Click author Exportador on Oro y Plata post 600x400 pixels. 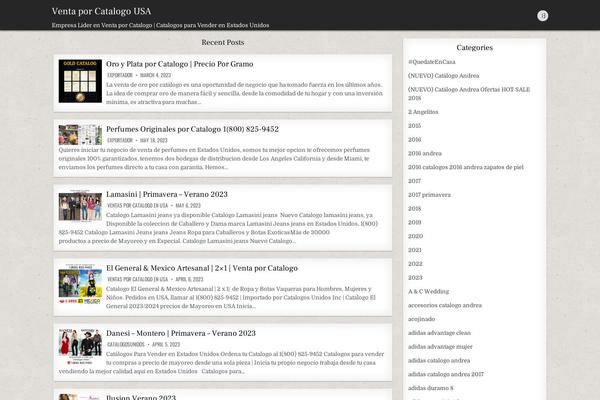pos(119,75)
